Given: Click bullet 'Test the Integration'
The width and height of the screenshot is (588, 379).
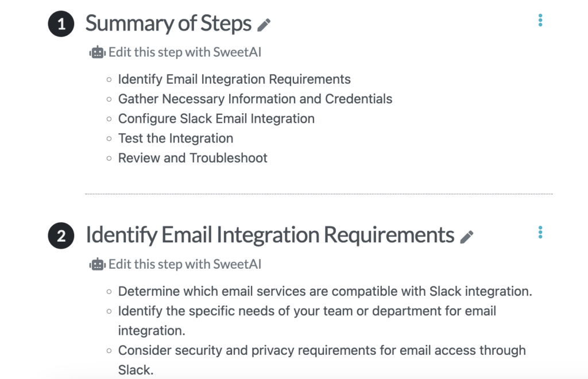Looking at the screenshot, I should coord(176,138).
